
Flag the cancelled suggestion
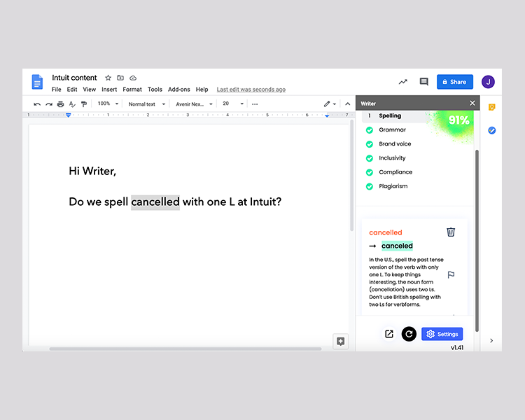pyautogui.click(x=451, y=274)
